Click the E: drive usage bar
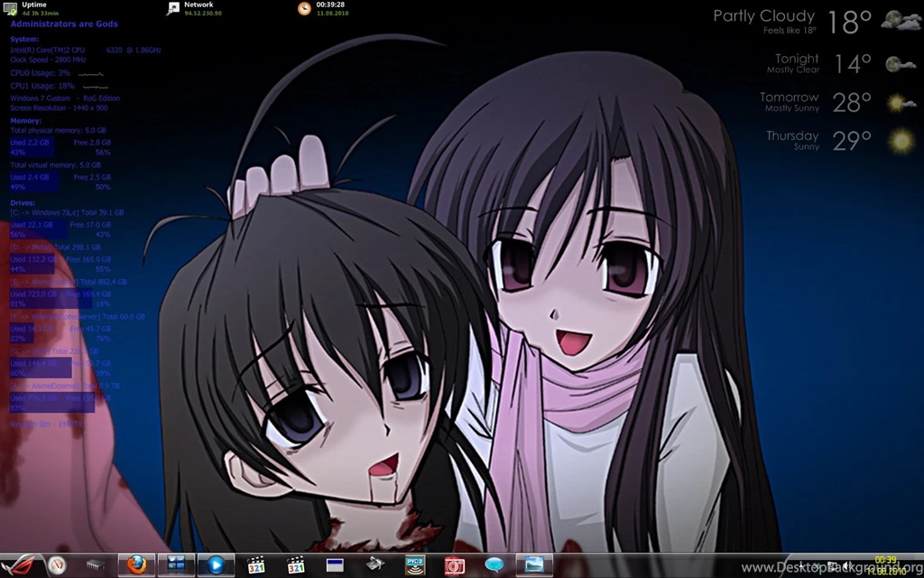The height and width of the screenshot is (578, 924). click(51, 299)
